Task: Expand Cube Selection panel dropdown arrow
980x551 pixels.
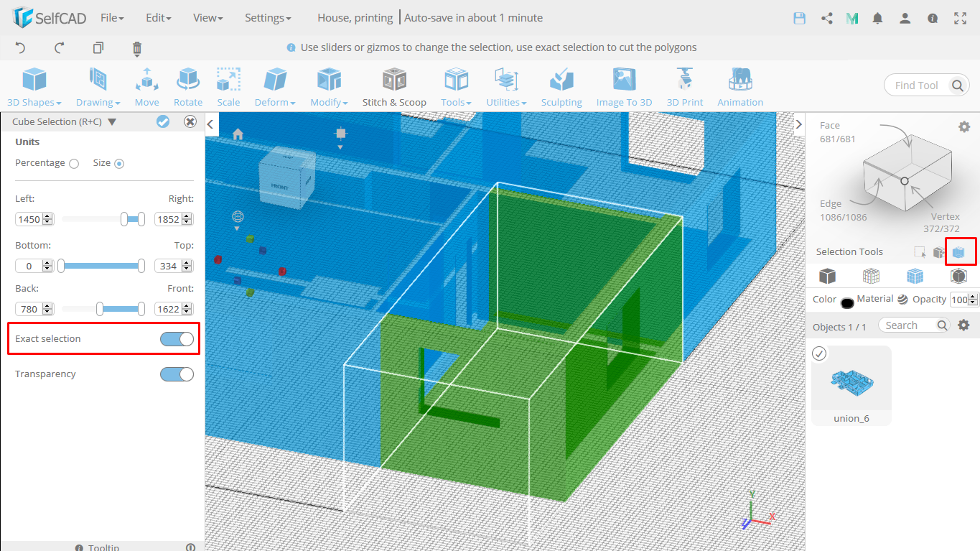Action: 112,122
